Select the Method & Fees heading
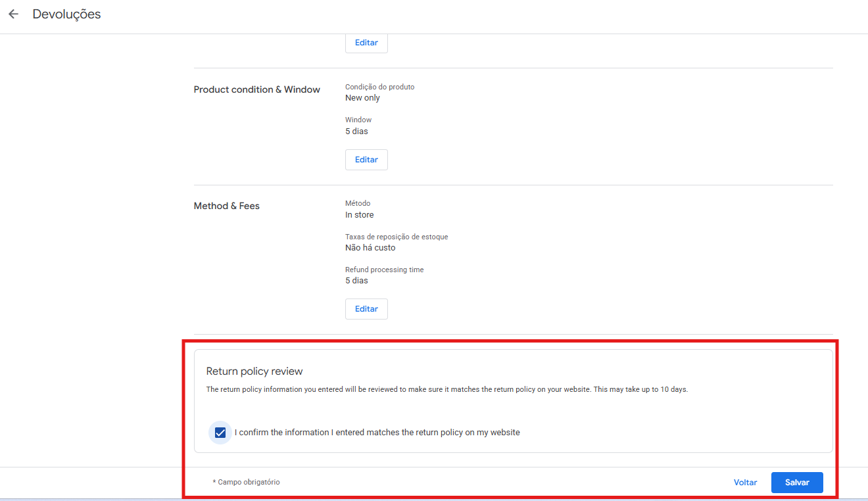The image size is (868, 501). [x=226, y=206]
